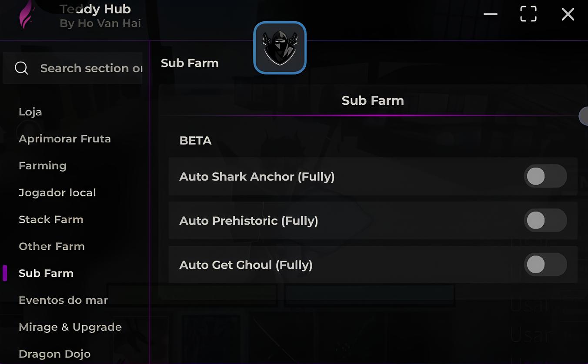Switch to Stack Farm section
The width and height of the screenshot is (588, 364).
[51, 220]
